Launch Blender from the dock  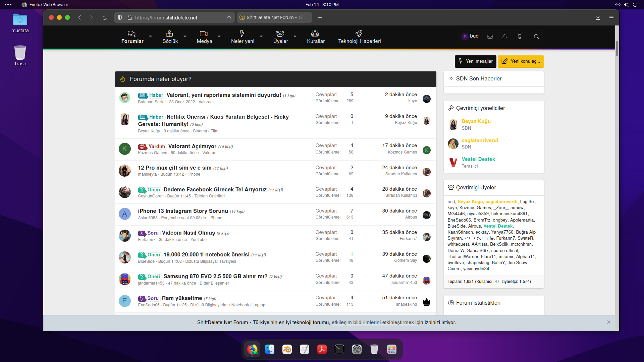pyautogui.click(x=287, y=349)
